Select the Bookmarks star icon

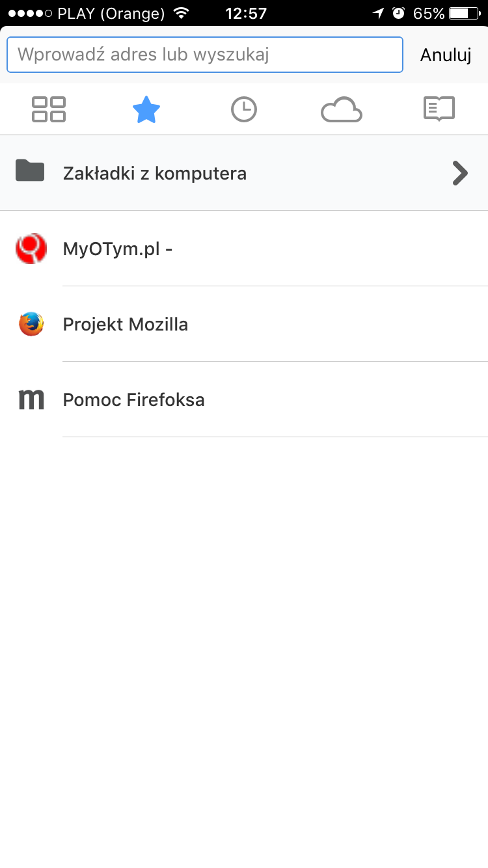(x=146, y=109)
